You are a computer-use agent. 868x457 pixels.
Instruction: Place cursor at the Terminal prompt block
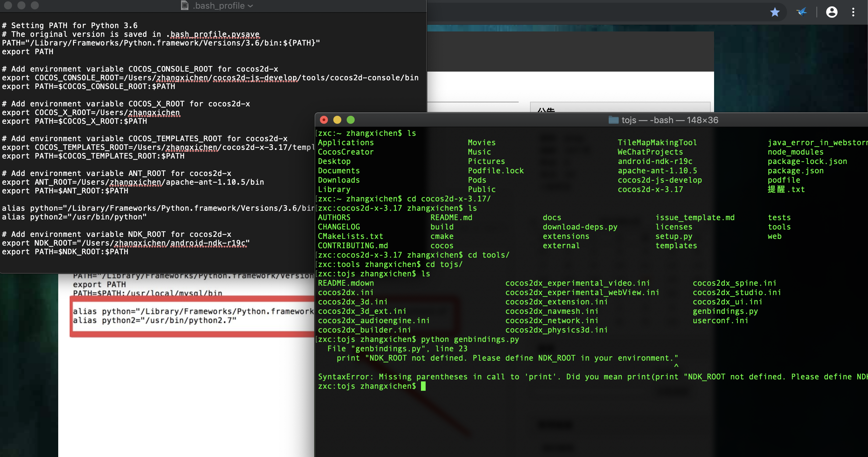423,386
